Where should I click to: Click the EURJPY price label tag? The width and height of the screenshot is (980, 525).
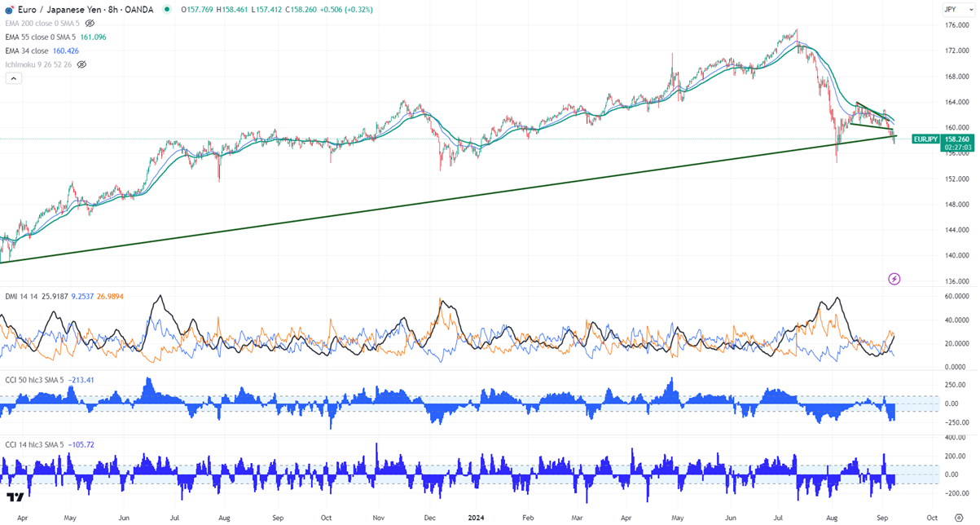926,139
